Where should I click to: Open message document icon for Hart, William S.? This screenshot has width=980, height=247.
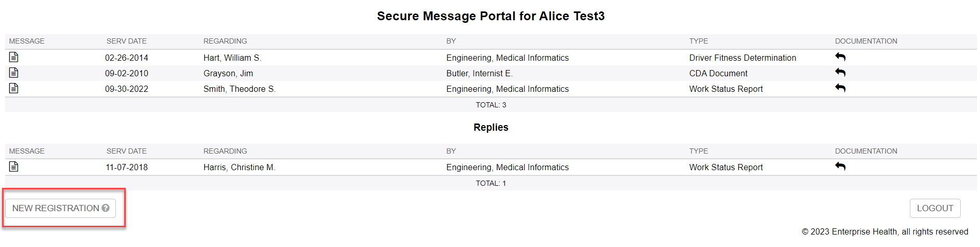(x=14, y=57)
